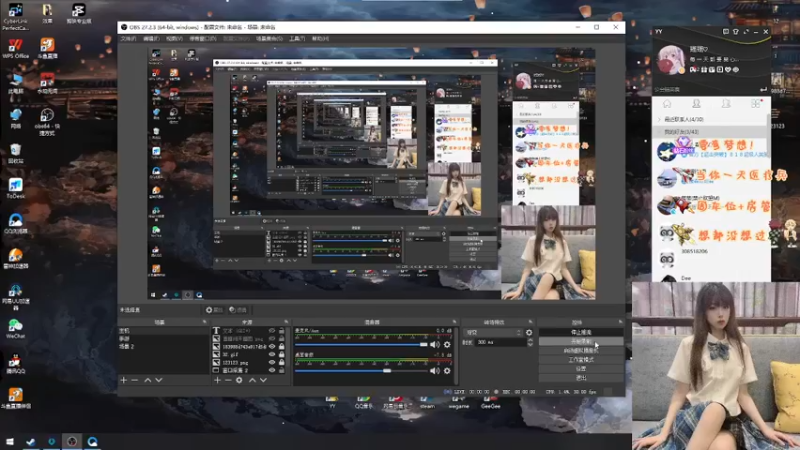This screenshot has width=800, height=450.
Task: Click the Stop Streaming button
Action: [x=581, y=332]
